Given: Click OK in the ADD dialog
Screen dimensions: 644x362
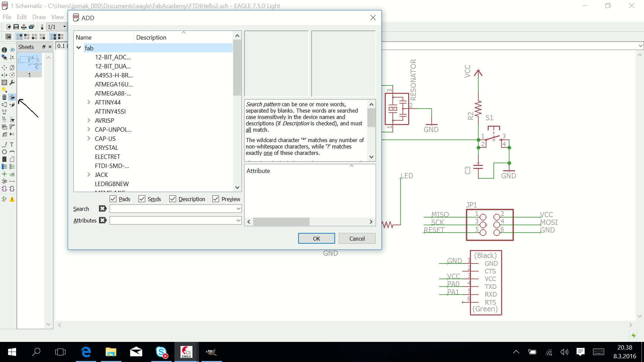Looking at the screenshot, I should (316, 238).
